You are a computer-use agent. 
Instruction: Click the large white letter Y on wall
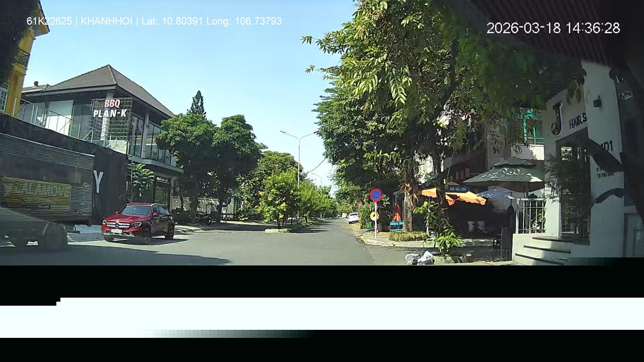[98, 182]
